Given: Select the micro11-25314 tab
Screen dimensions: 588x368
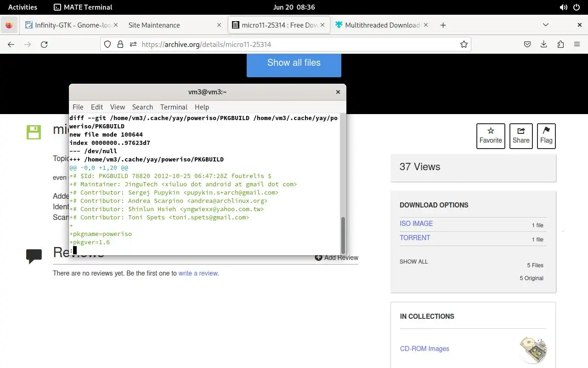Looking at the screenshot, I should point(279,25).
